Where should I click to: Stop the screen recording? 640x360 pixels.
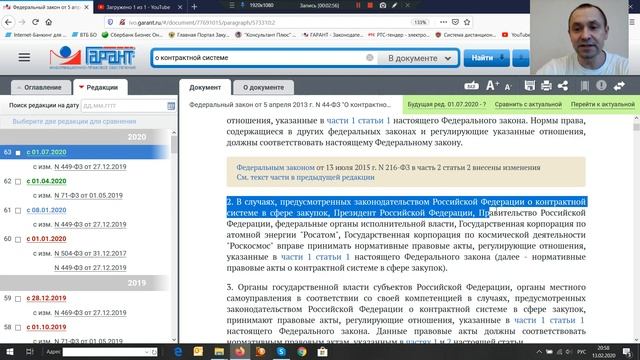pyautogui.click(x=370, y=5)
